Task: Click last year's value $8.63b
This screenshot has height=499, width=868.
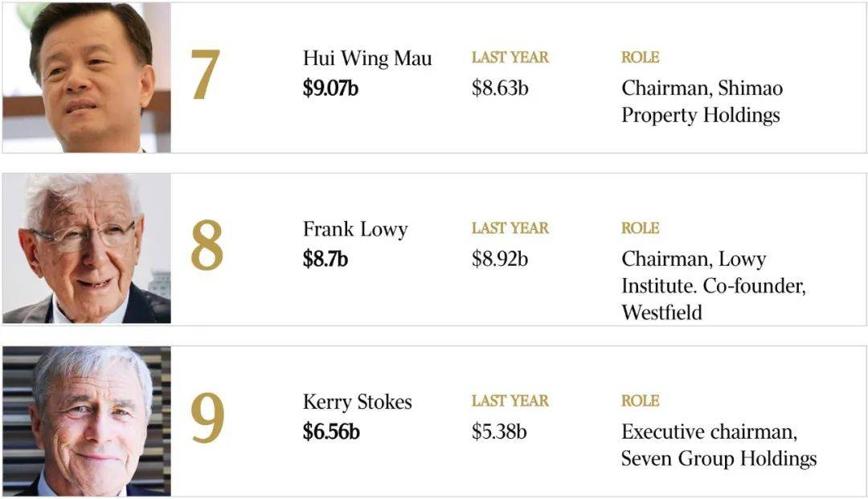Action: (x=500, y=88)
